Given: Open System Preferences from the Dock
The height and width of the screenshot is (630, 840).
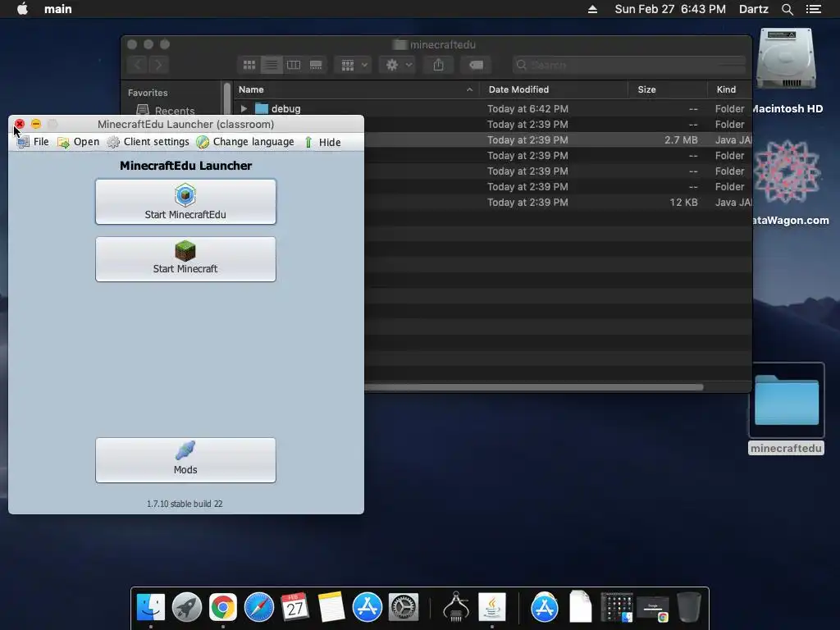Looking at the screenshot, I should coord(403,607).
